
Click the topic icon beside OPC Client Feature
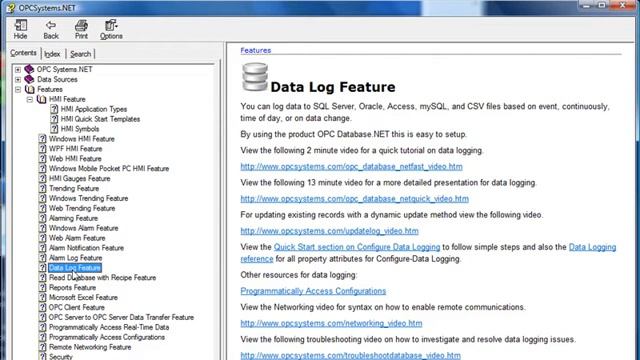[42, 307]
